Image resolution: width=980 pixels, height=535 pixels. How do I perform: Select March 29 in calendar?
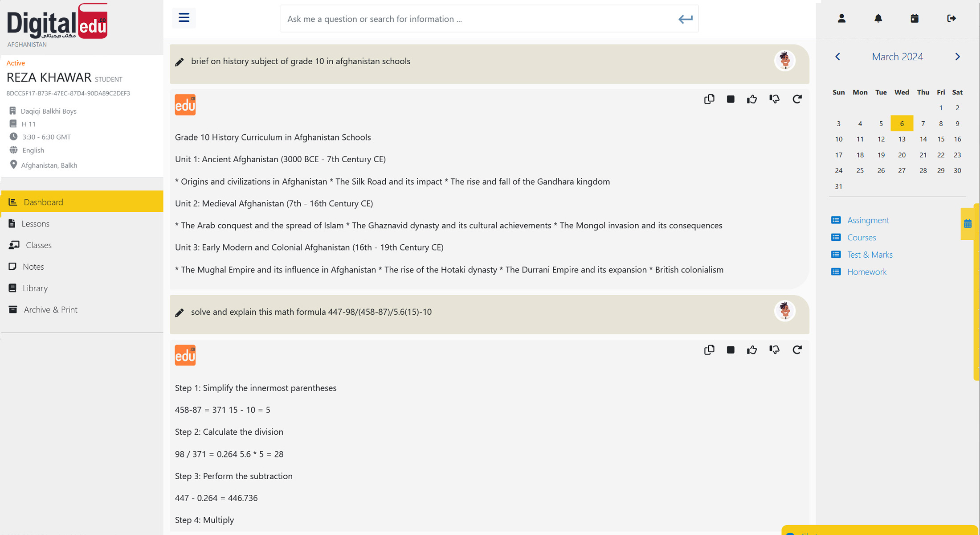(940, 171)
